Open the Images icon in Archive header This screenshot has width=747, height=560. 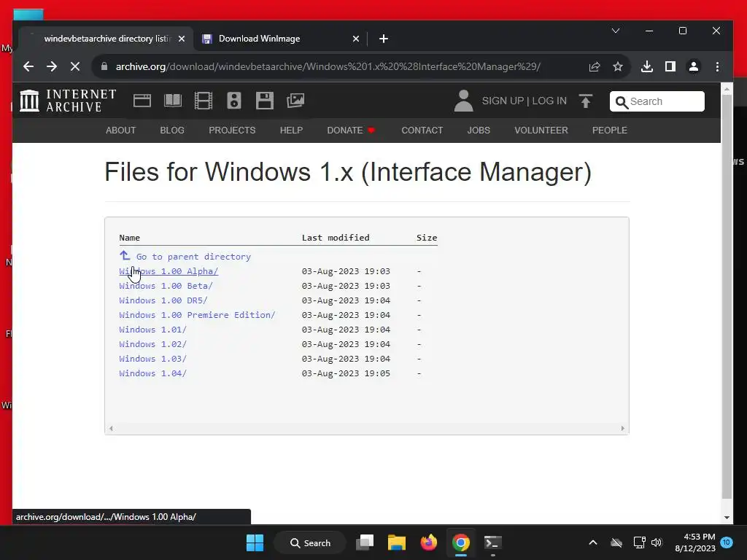click(295, 101)
